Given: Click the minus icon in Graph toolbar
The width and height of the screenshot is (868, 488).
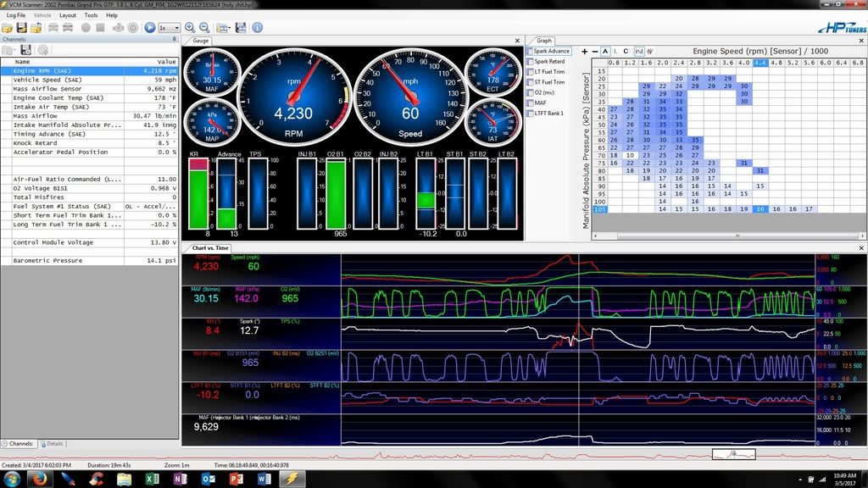Looking at the screenshot, I should (594, 52).
